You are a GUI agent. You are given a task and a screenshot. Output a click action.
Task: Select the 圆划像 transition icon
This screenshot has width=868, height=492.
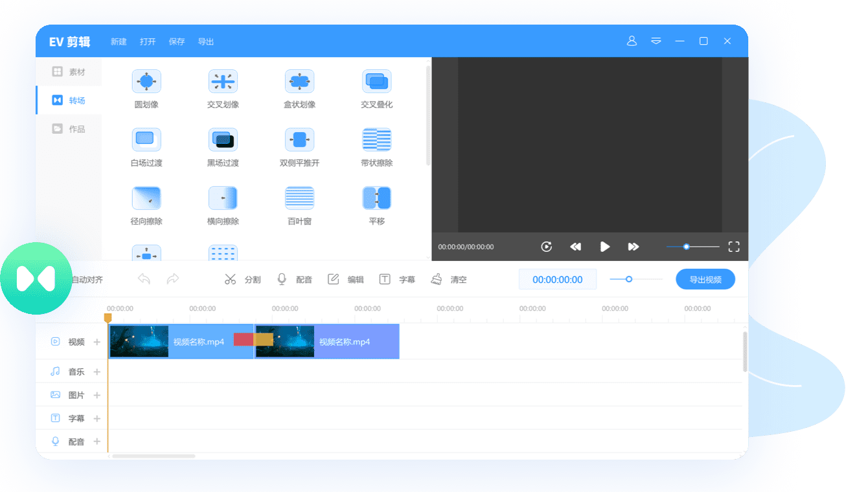click(x=146, y=82)
